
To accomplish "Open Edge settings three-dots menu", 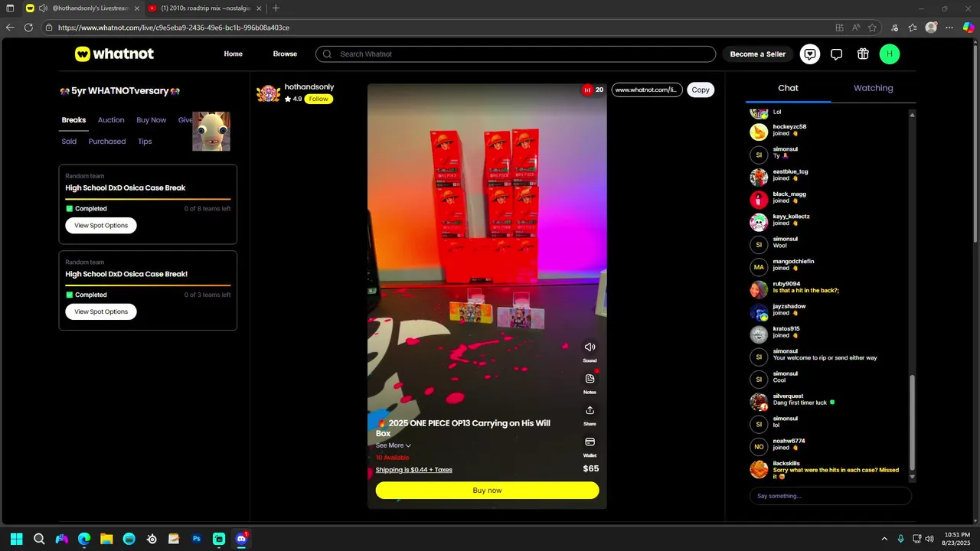I will 949,28.
